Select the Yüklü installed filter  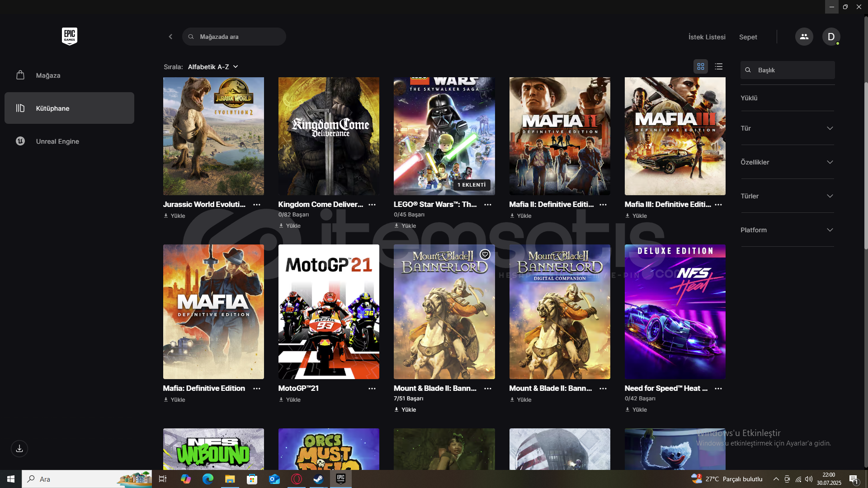click(749, 98)
